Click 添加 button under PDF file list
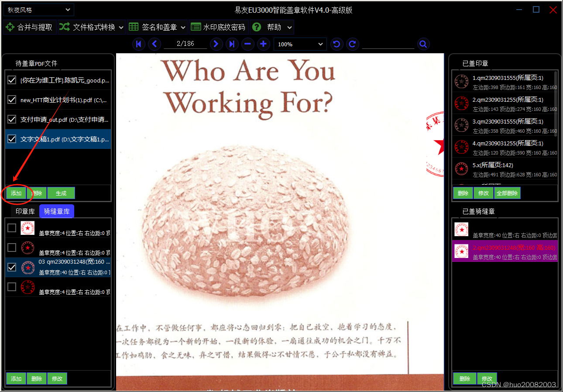 [x=16, y=193]
